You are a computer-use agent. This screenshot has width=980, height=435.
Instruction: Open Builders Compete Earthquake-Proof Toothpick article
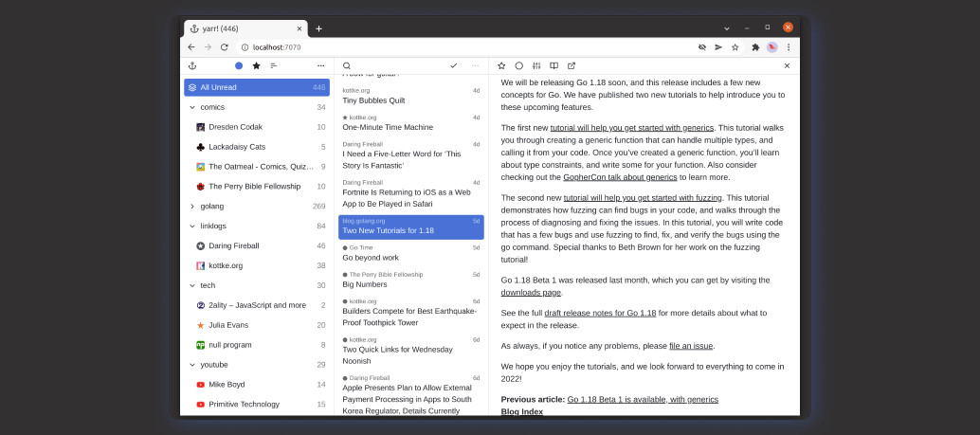(411, 313)
